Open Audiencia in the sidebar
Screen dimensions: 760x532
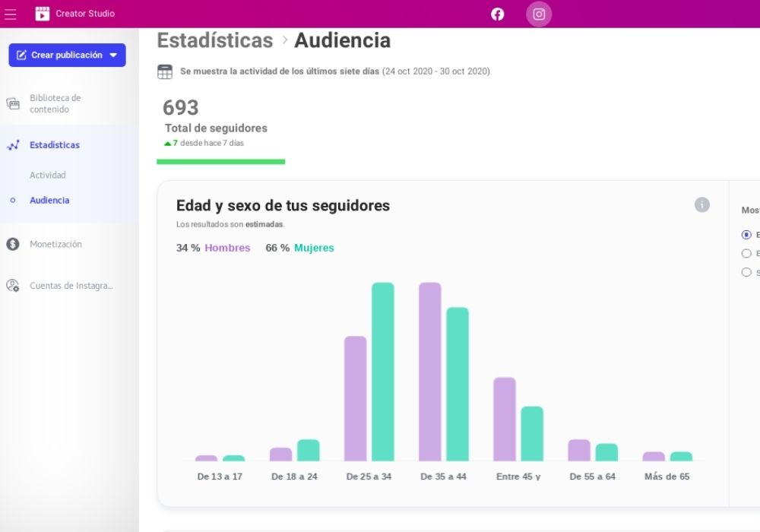49,201
